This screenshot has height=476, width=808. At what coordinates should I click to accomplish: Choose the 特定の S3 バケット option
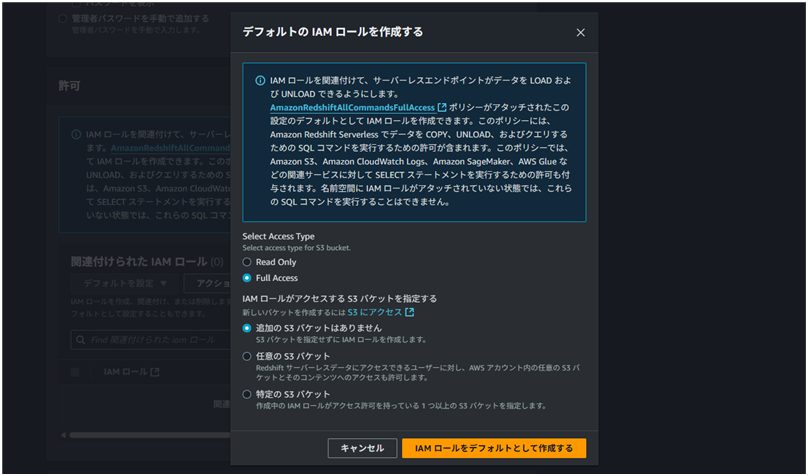pos(247,395)
